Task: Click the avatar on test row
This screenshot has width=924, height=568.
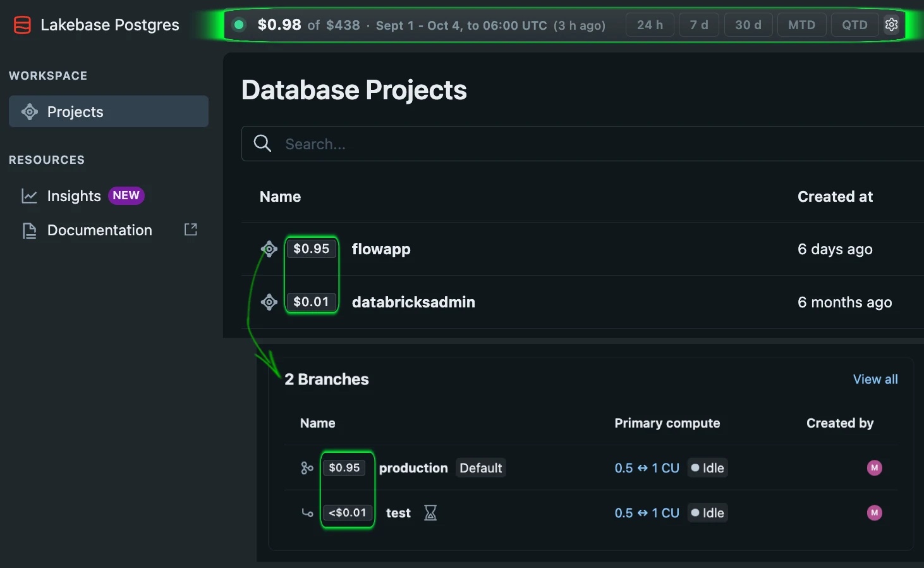Action: [x=875, y=513]
